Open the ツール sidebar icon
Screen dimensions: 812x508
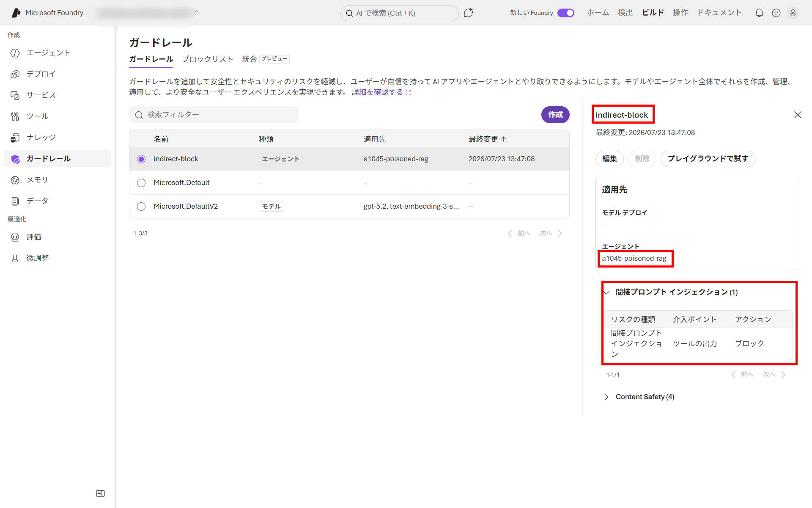tap(15, 116)
